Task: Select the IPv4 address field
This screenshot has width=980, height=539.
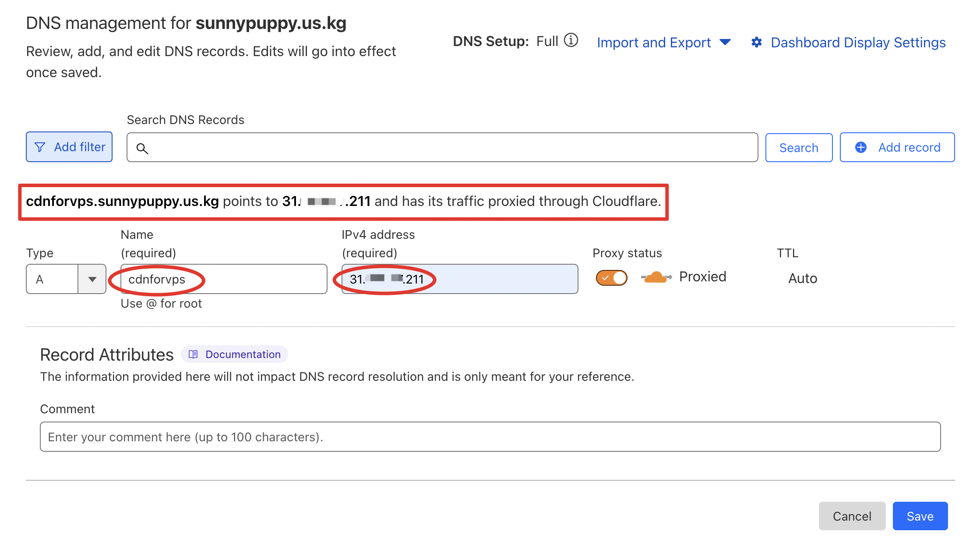Action: [x=460, y=279]
